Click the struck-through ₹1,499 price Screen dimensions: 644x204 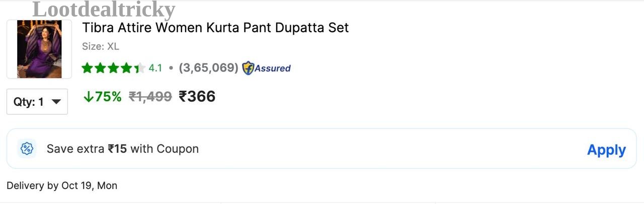click(x=150, y=97)
